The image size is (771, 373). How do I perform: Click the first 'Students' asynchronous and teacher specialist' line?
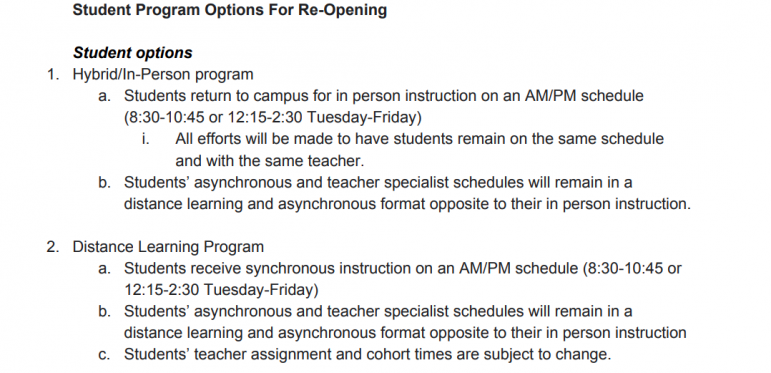[378, 182]
